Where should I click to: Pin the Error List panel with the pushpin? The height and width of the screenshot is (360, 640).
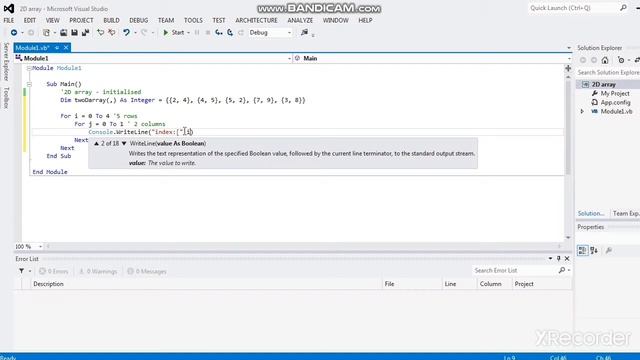click(559, 258)
